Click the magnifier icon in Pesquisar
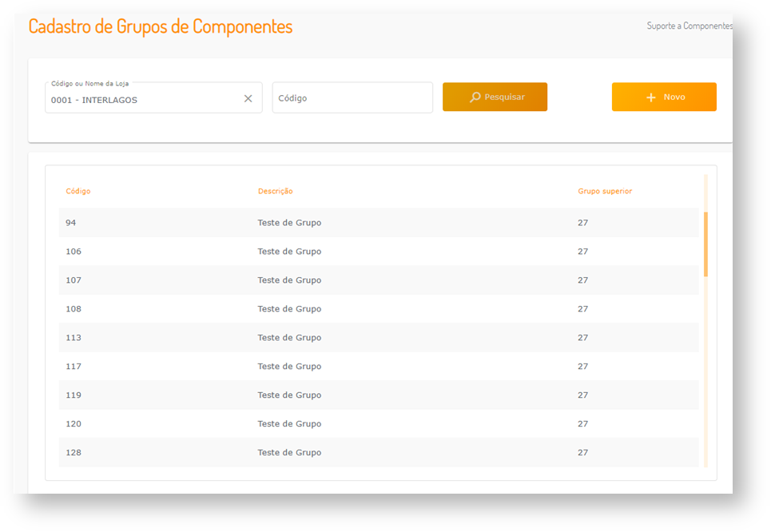The height and width of the screenshot is (532, 771). [475, 97]
